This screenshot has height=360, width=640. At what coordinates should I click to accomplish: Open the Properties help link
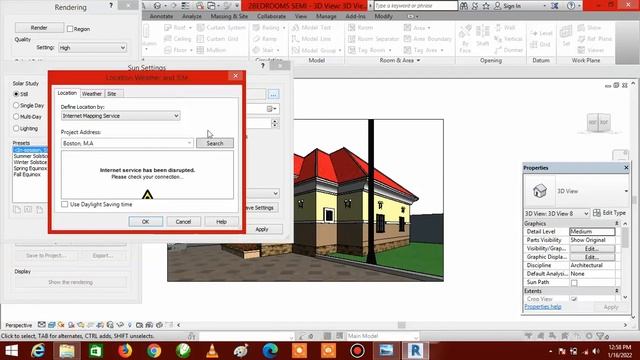(x=543, y=307)
